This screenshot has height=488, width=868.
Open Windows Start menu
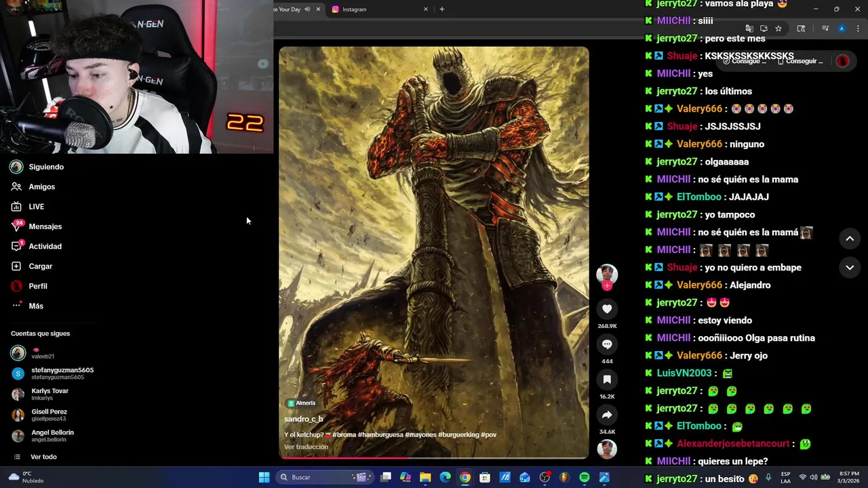pyautogui.click(x=264, y=477)
